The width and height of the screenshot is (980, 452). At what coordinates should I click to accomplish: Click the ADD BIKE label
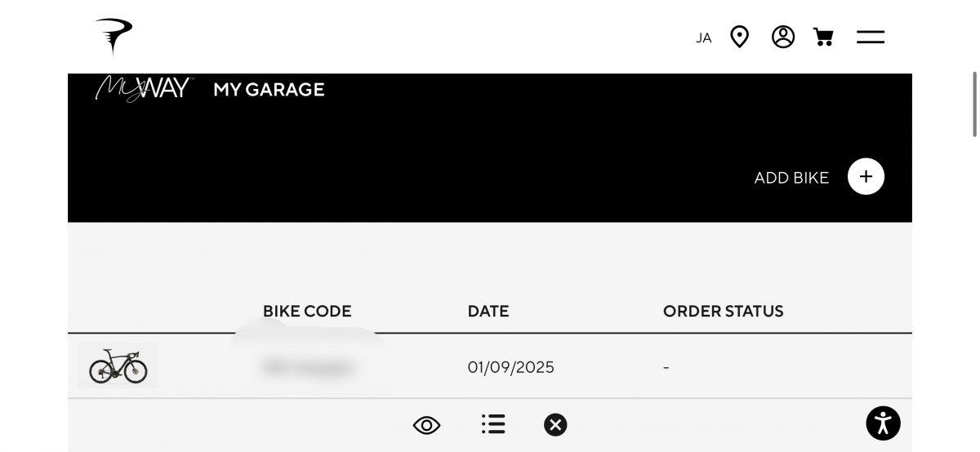(x=791, y=178)
